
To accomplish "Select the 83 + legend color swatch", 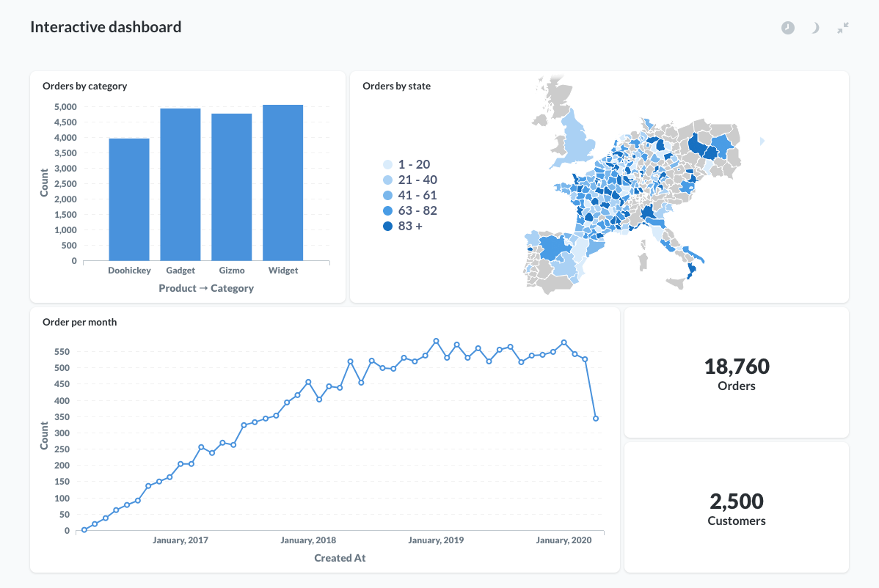I will coord(387,227).
